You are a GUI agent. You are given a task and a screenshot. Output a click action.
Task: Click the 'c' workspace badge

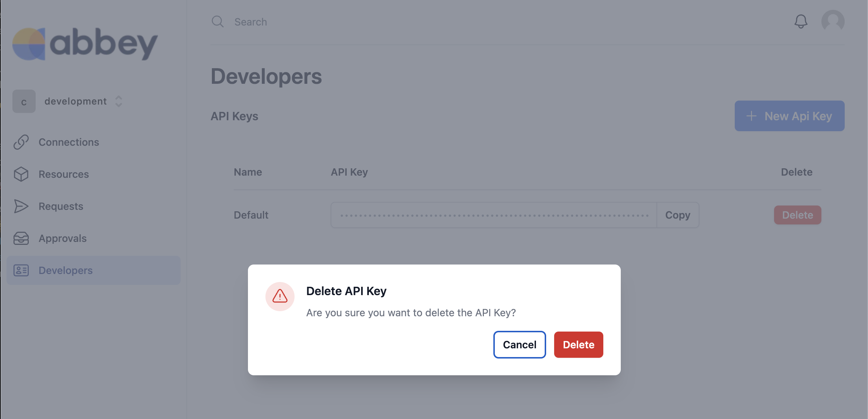coord(24,101)
